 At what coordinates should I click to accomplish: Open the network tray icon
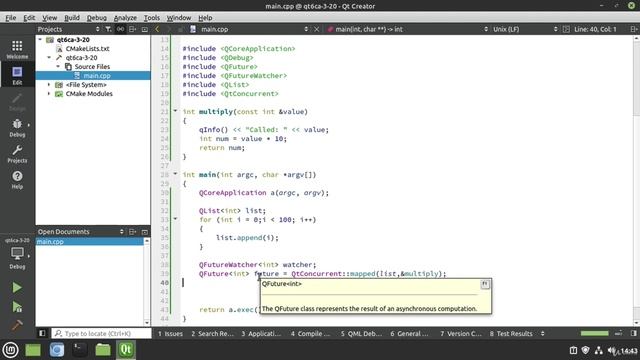tap(599, 350)
